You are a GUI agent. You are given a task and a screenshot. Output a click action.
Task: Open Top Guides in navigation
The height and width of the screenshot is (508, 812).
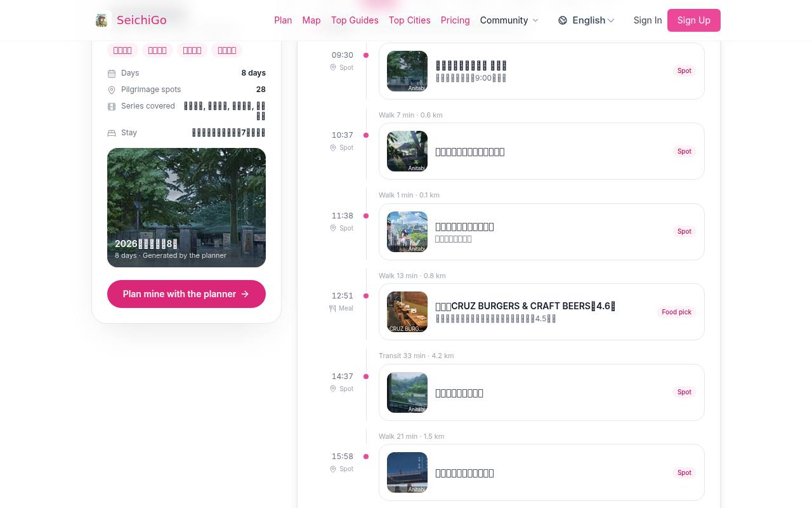[x=355, y=20]
